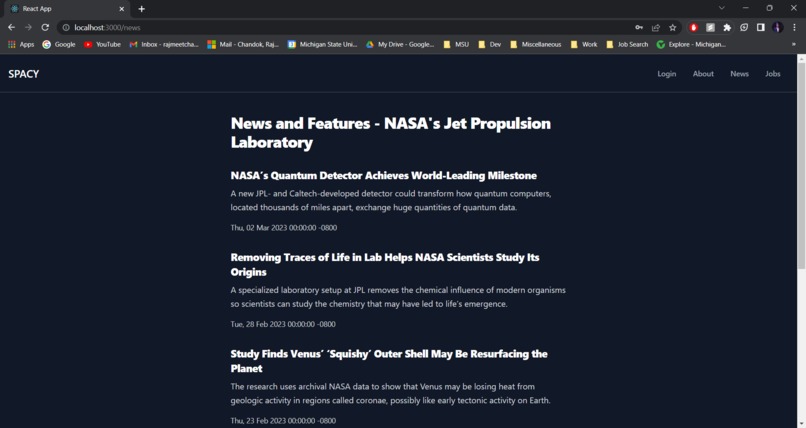Screen dimensions: 806x428
Task: Open the Google bookmark
Action: click(59, 45)
